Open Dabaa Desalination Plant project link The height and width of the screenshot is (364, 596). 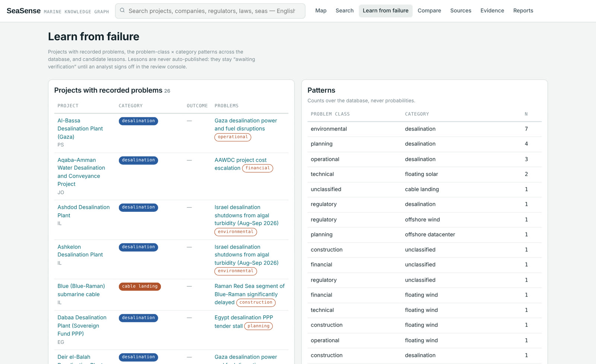[82, 325]
